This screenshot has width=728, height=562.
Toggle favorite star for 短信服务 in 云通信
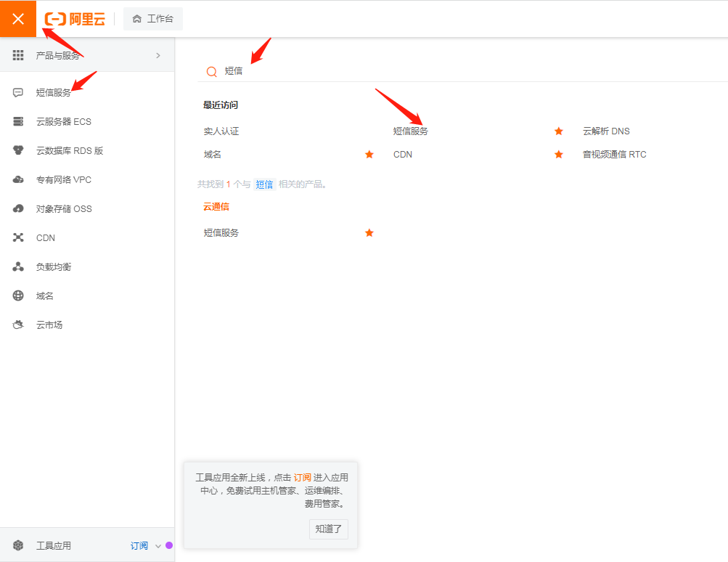[369, 232]
